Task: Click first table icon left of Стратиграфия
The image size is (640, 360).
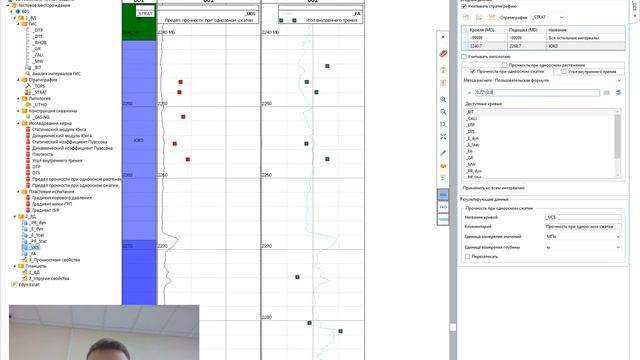Action: coord(466,17)
